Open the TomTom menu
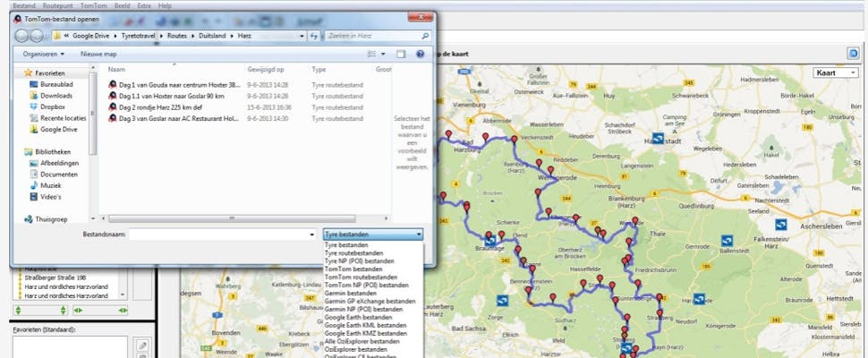 [x=93, y=5]
